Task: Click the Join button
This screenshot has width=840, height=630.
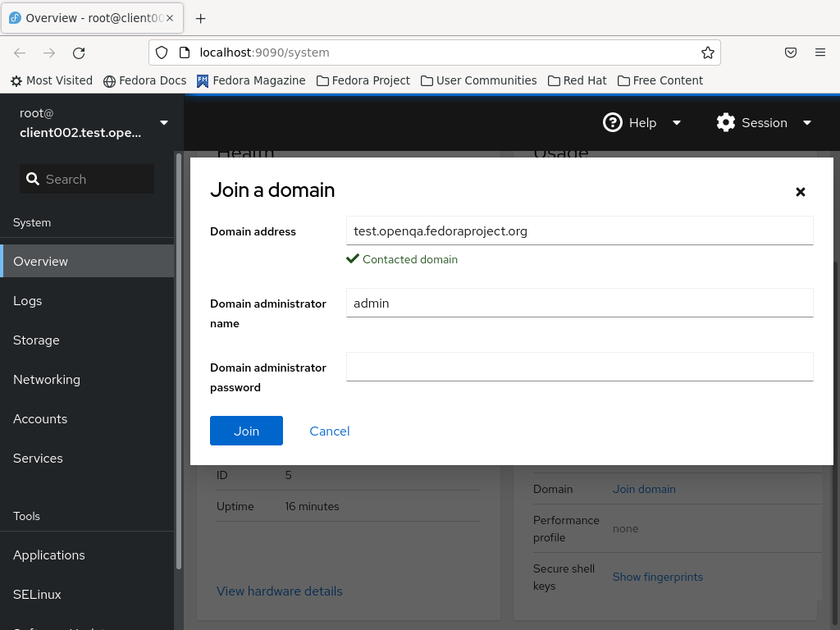Action: pyautogui.click(x=246, y=431)
